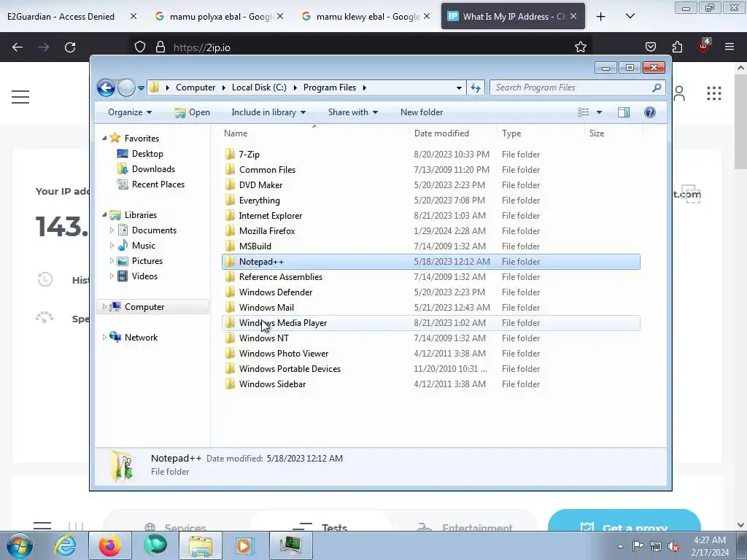Sort by the Size column header
This screenshot has width=747, height=560.
(x=613, y=133)
